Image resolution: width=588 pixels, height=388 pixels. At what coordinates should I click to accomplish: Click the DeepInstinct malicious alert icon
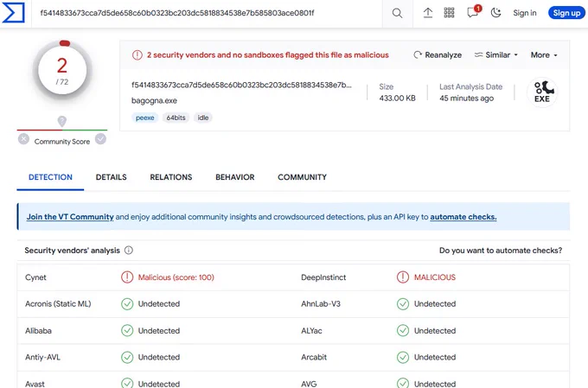point(403,277)
